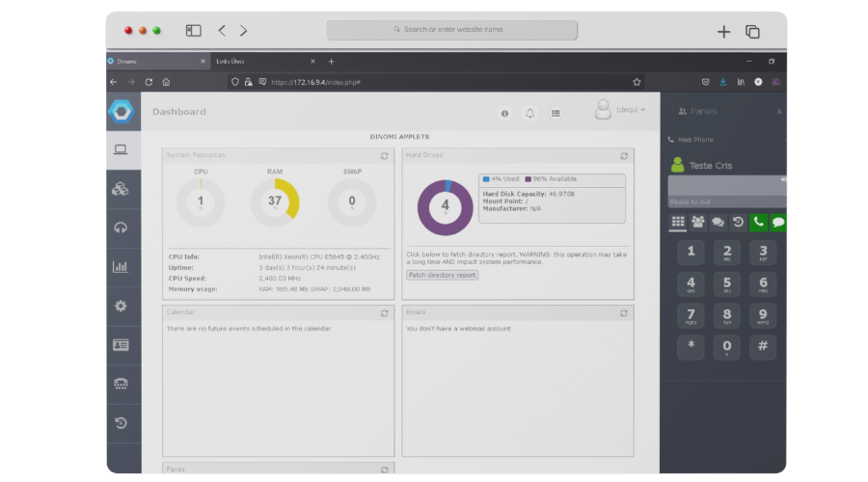This screenshot has height=482, width=868.
Task: Refresh the Faxes applet
Action: (384, 469)
